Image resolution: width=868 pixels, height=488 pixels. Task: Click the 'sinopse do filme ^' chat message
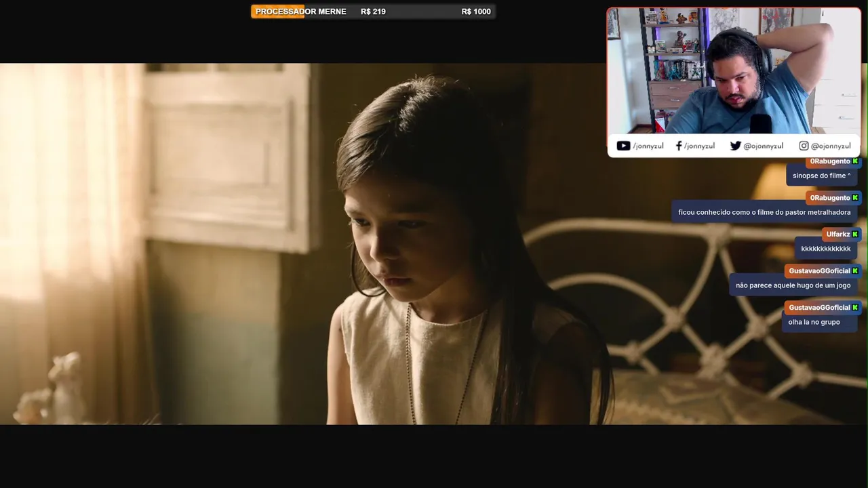click(821, 176)
